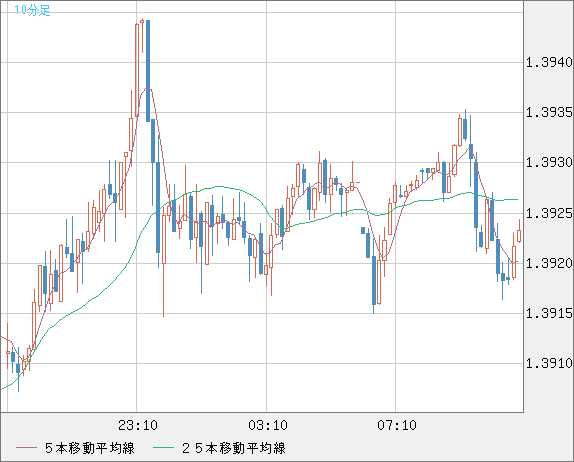Viewport: 574px width, 462px height.
Task: Click the 1.3915 price axis label
Action: 549,313
